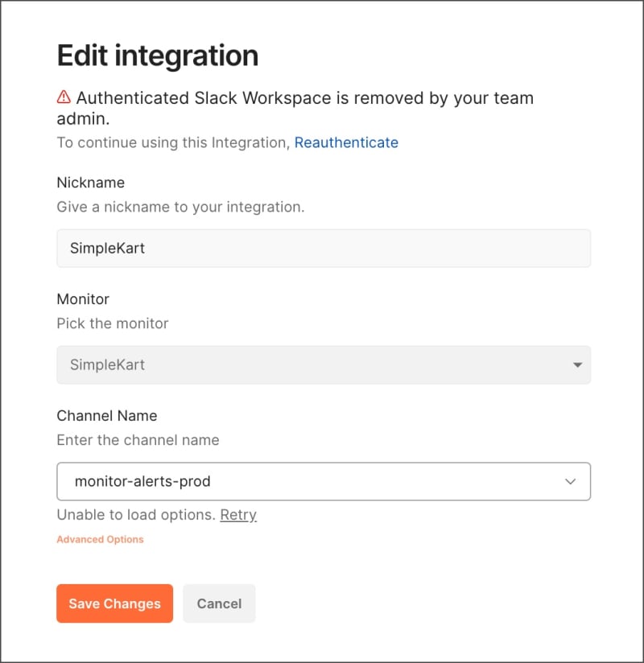Click the 'Give a nickname to your integration' hint
Viewport: 644px width, 663px height.
(x=180, y=207)
